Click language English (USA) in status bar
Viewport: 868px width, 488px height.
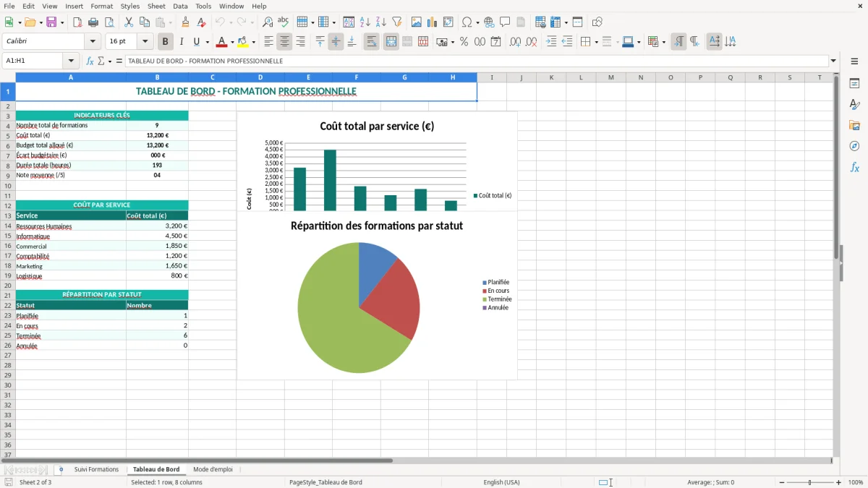501,482
